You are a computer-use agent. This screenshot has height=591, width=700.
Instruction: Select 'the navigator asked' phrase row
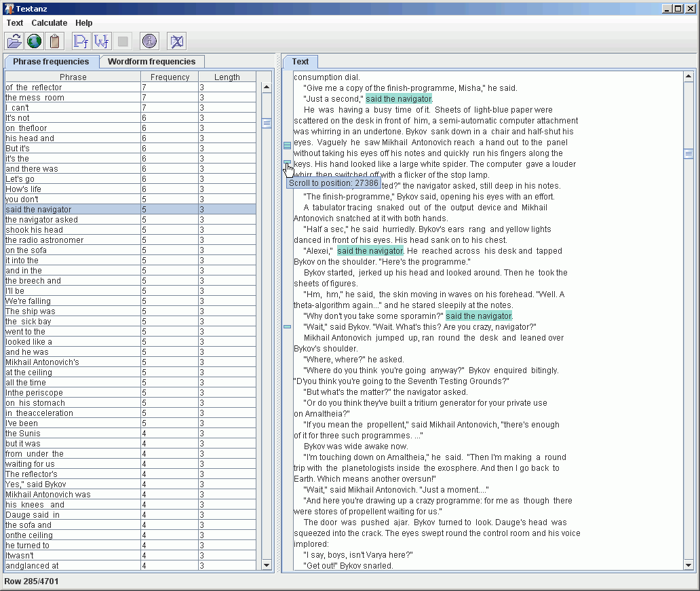coord(130,219)
